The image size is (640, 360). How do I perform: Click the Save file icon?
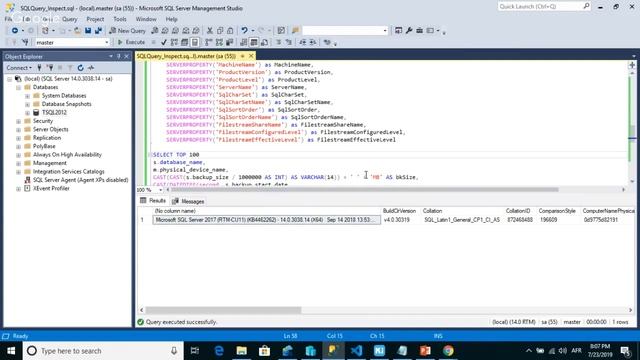pos(88,31)
